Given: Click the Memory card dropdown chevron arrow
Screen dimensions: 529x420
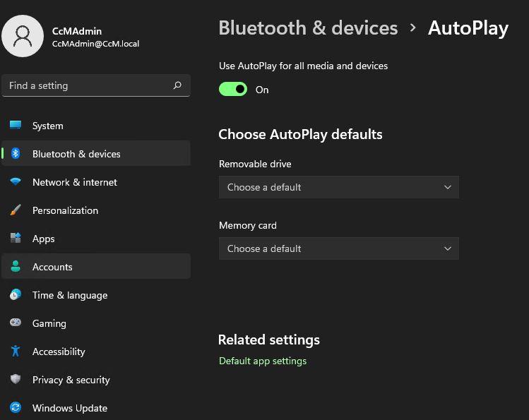Looking at the screenshot, I should (x=448, y=248).
